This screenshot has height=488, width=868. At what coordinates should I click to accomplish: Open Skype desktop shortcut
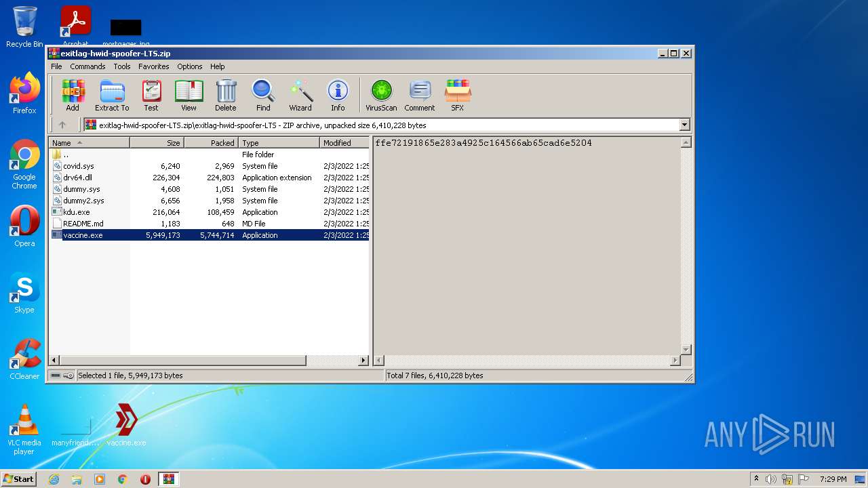(x=24, y=293)
